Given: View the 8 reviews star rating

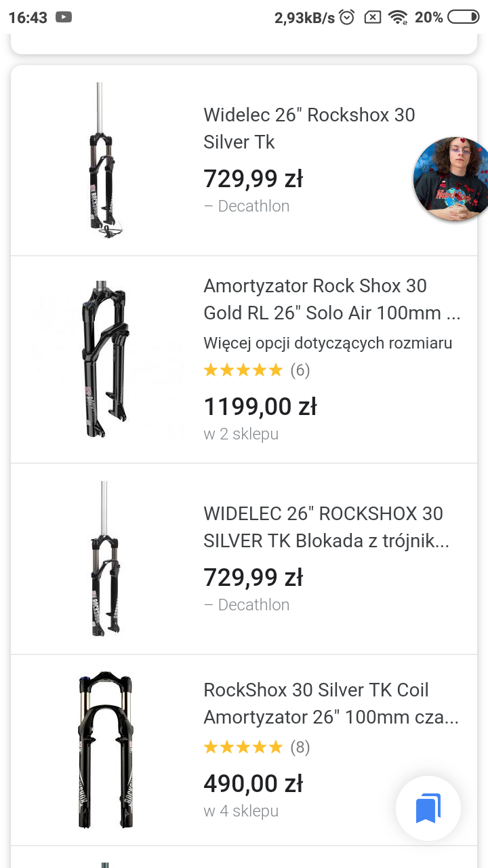Looking at the screenshot, I should point(256,747).
